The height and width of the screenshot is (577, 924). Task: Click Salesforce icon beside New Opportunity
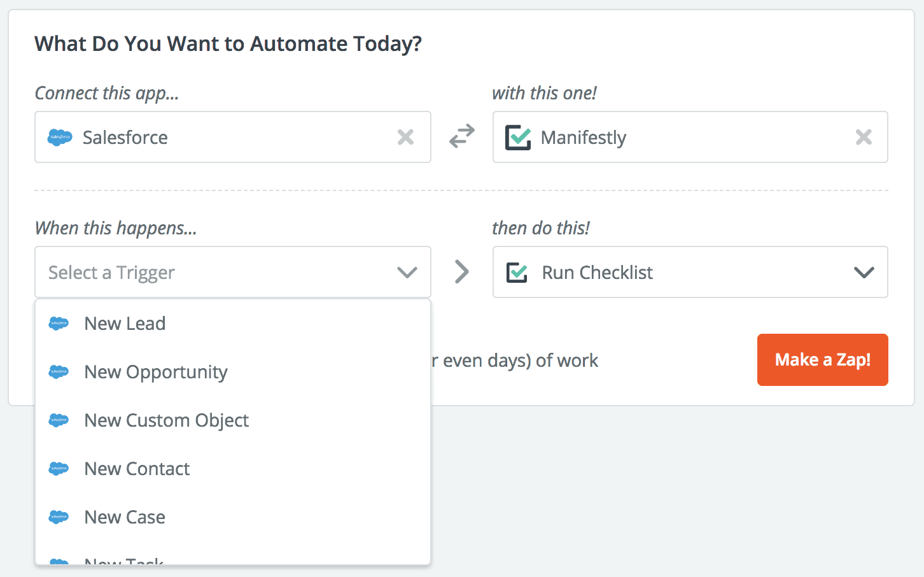pos(59,372)
